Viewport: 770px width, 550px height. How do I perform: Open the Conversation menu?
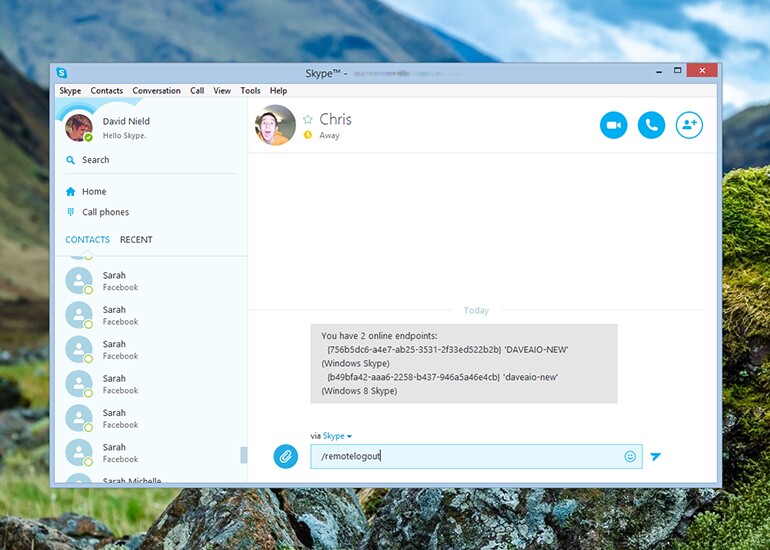point(156,91)
